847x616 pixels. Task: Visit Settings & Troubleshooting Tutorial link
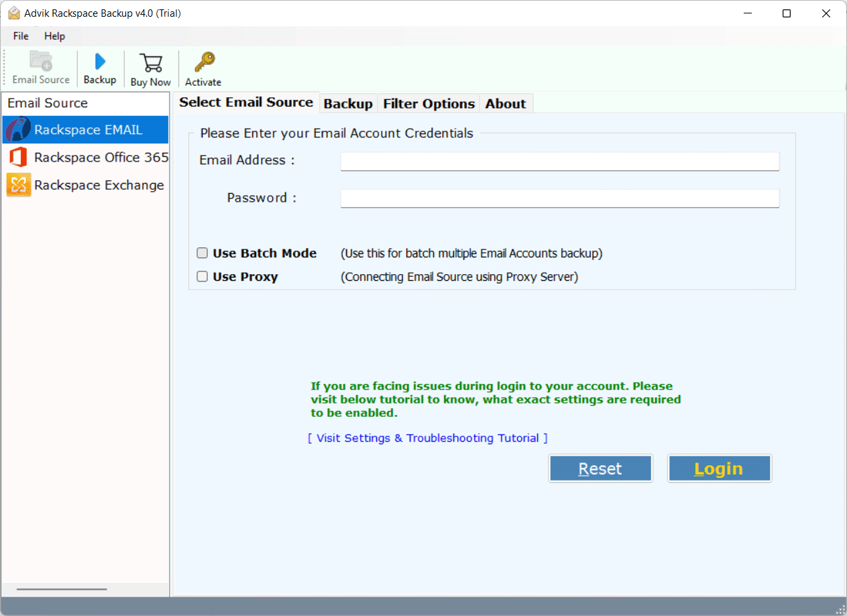click(x=428, y=438)
